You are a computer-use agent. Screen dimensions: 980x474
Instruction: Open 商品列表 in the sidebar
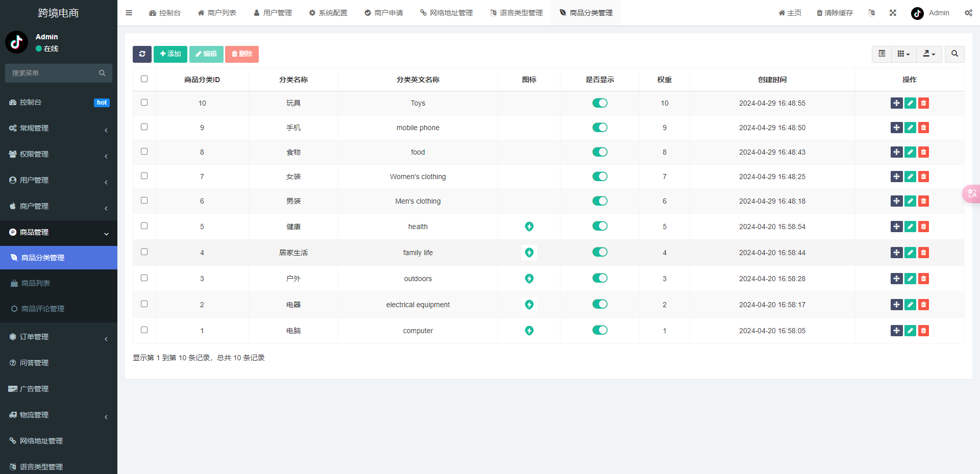click(36, 283)
